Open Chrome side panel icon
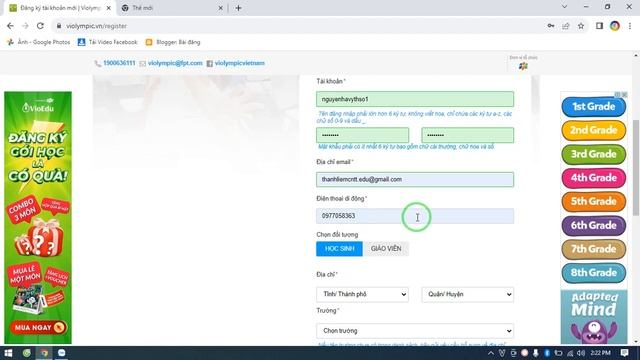640x360 pixels. tap(599, 26)
